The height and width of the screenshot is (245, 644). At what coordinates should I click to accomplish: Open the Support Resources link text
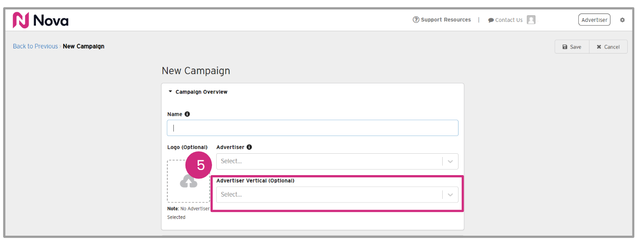coord(445,20)
